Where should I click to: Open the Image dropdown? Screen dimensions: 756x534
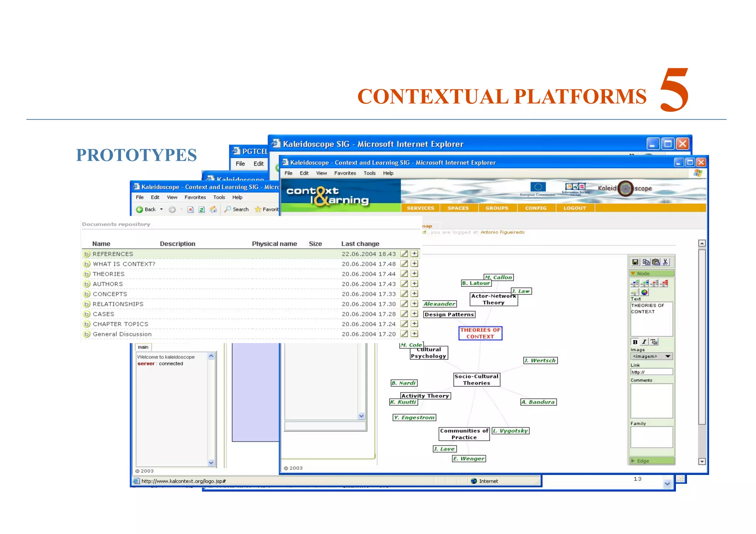point(652,356)
